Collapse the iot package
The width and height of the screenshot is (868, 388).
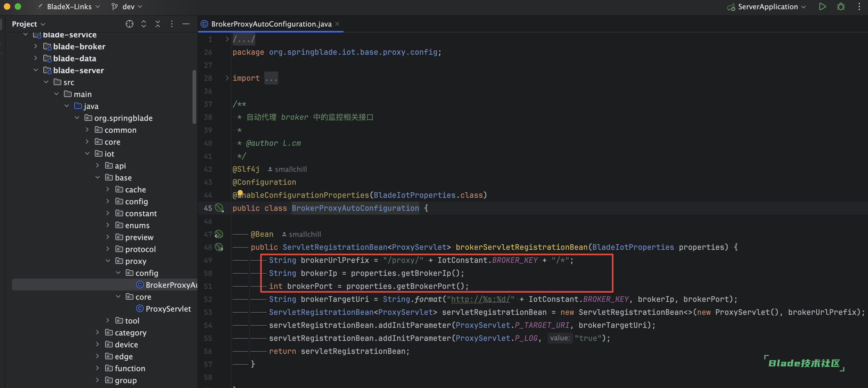[x=87, y=154]
